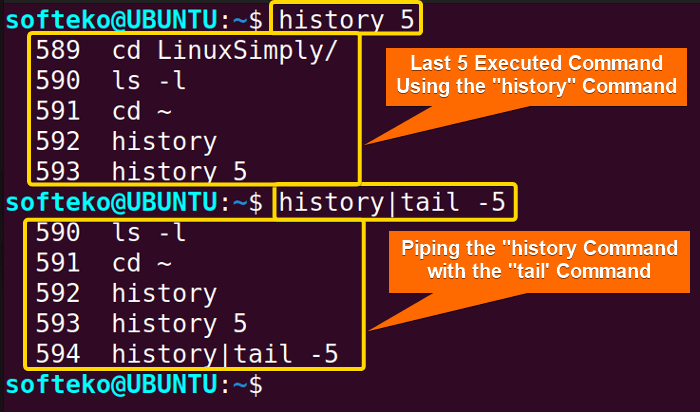
Task: Click the typed "history|tail -5" command at second prompt
Action: tap(392, 202)
